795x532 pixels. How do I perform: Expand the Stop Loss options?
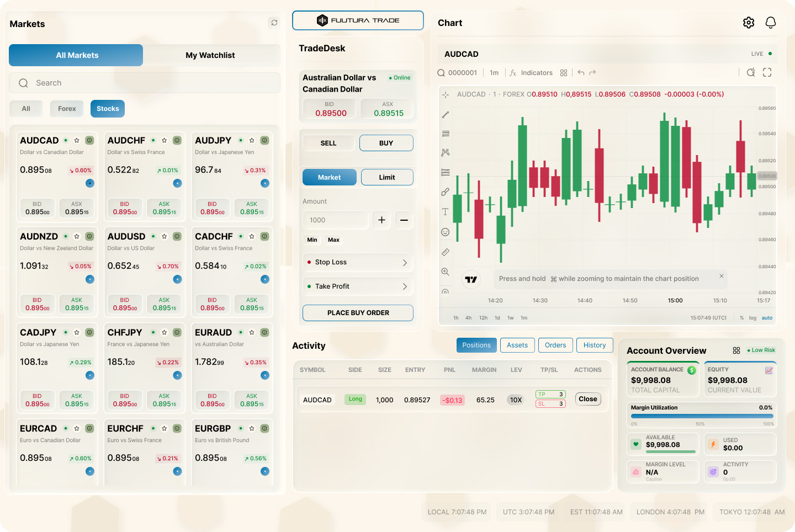coord(358,262)
